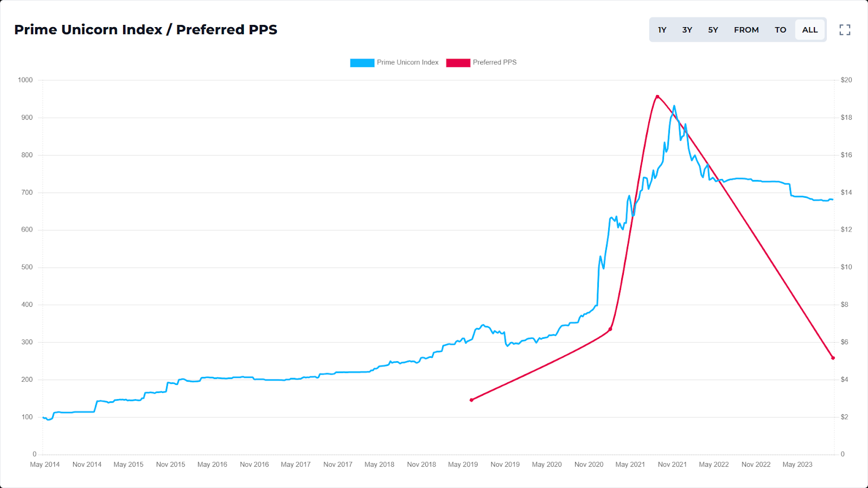868x488 pixels.
Task: Click the first Preferred PPS data point in 2019
Action: click(471, 400)
